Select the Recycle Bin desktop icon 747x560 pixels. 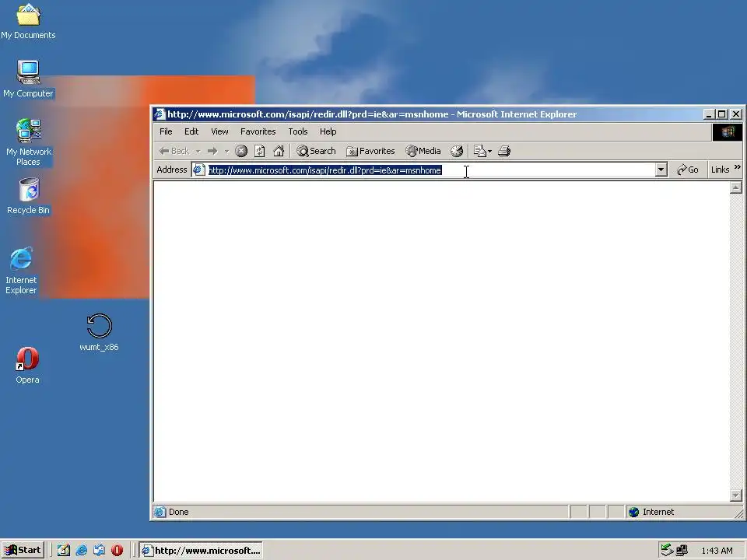click(29, 196)
